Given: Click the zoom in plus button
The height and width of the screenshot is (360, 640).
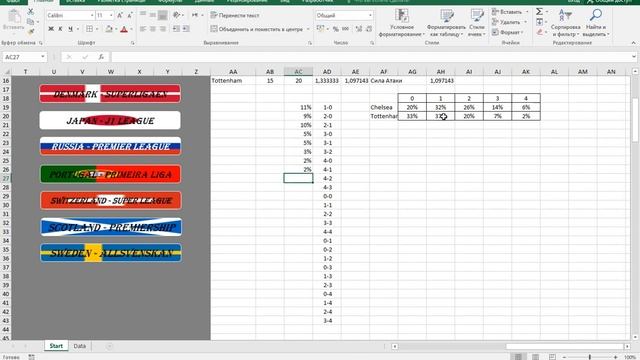Looking at the screenshot, I should [x=616, y=357].
